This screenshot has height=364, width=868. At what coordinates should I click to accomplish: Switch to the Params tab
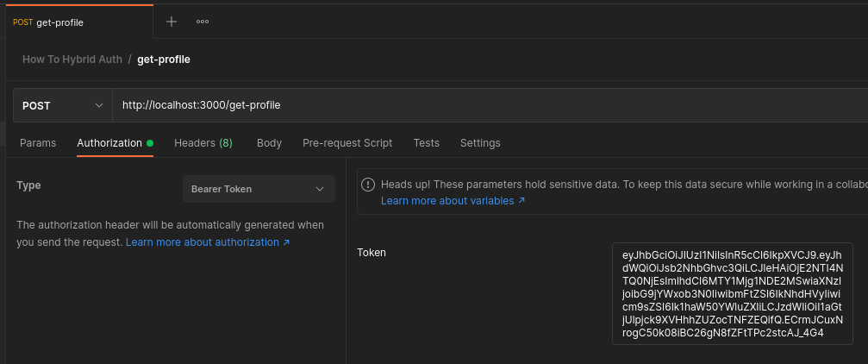click(x=38, y=143)
